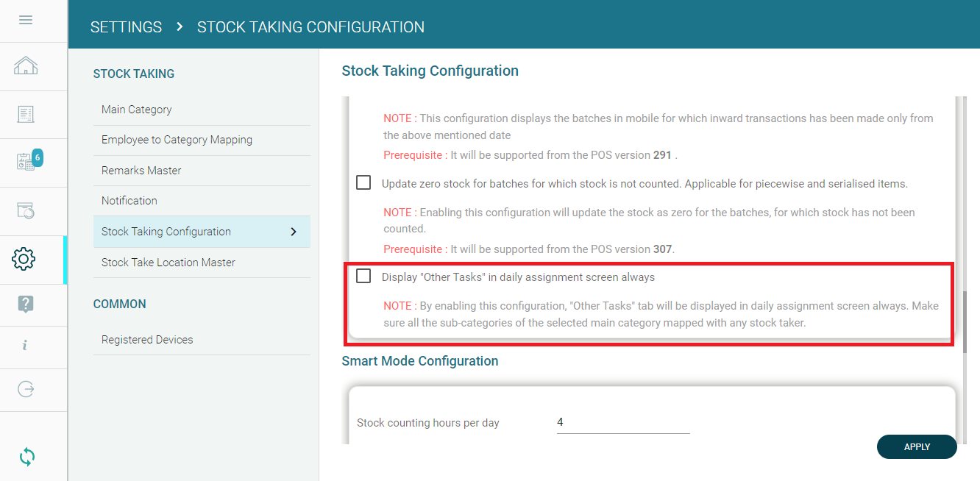980x481 pixels.
Task: Enable the update zero stock checkbox
Action: point(363,183)
